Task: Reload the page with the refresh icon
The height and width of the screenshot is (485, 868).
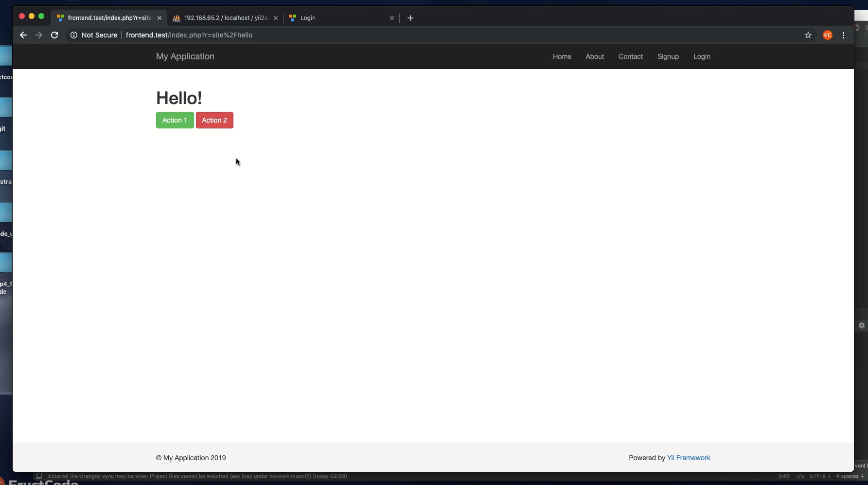Action: 54,35
